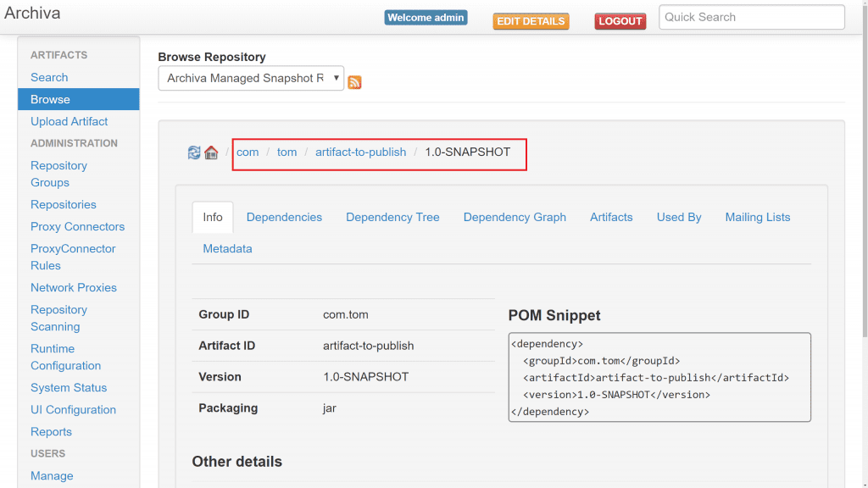Click the POM Snippet code box
The width and height of the screenshot is (868, 488).
pos(659,377)
